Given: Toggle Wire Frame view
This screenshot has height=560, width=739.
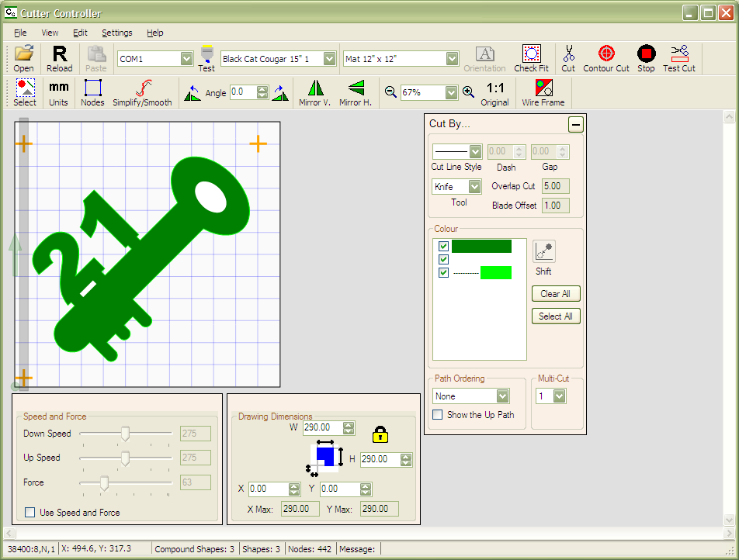Looking at the screenshot, I should tap(543, 93).
